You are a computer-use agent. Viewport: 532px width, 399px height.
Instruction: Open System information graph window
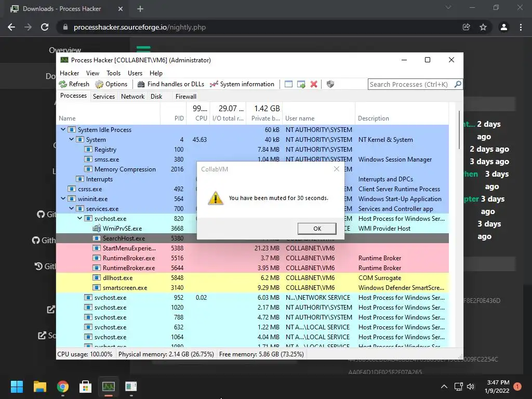tap(242, 84)
